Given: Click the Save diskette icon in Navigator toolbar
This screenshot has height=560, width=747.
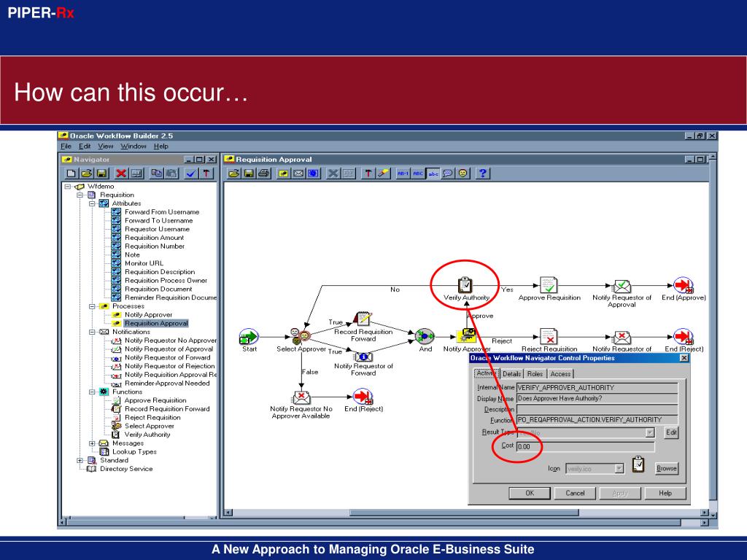Looking at the screenshot, I should pos(102,174).
